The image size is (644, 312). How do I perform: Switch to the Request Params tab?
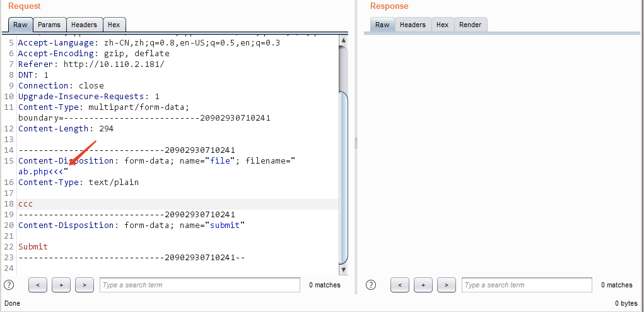49,25
